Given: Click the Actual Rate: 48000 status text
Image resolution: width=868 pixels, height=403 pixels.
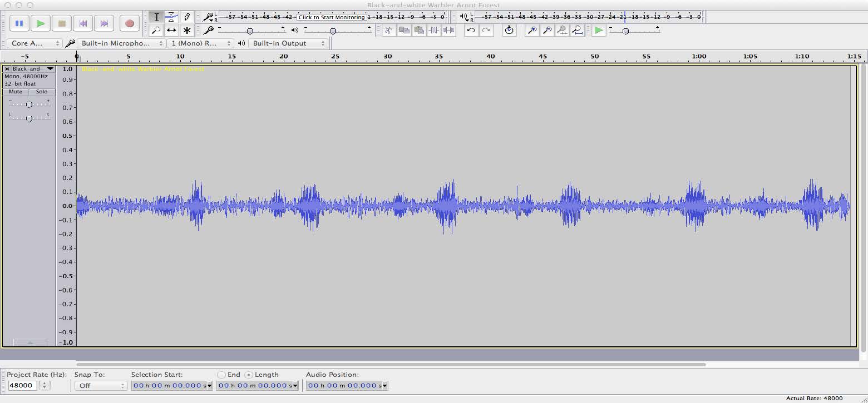Looking at the screenshot, I should pyautogui.click(x=814, y=399).
